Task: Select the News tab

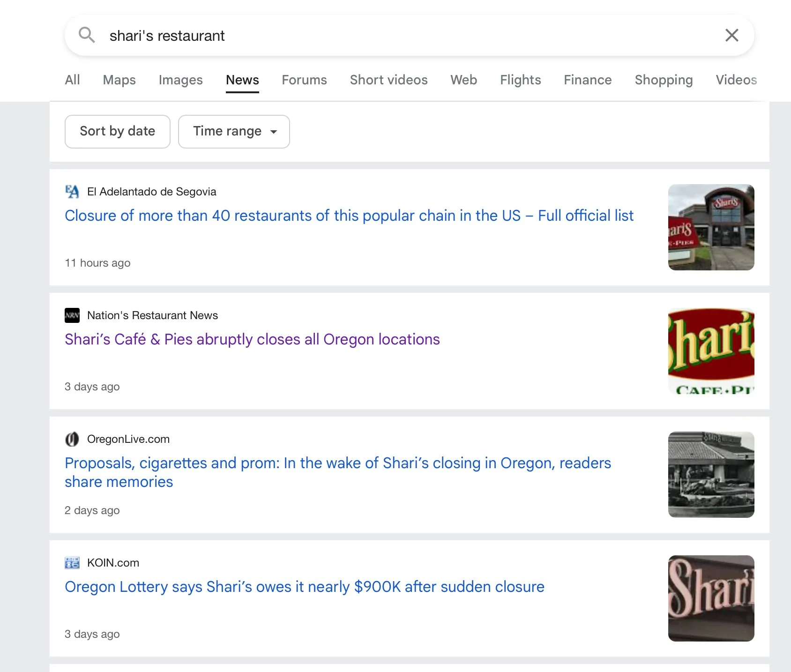Action: 242,80
